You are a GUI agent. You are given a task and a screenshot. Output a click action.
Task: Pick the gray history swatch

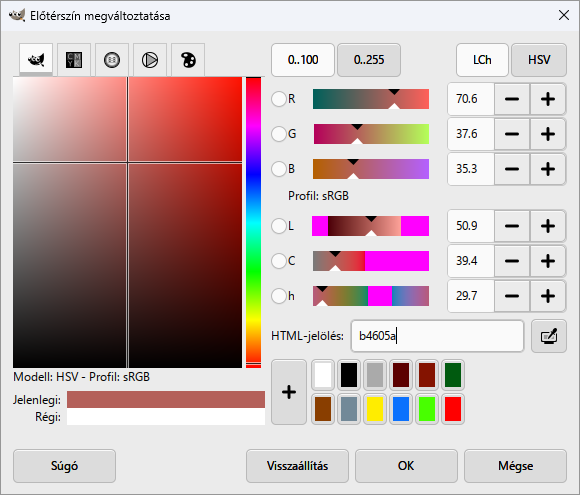[375, 375]
